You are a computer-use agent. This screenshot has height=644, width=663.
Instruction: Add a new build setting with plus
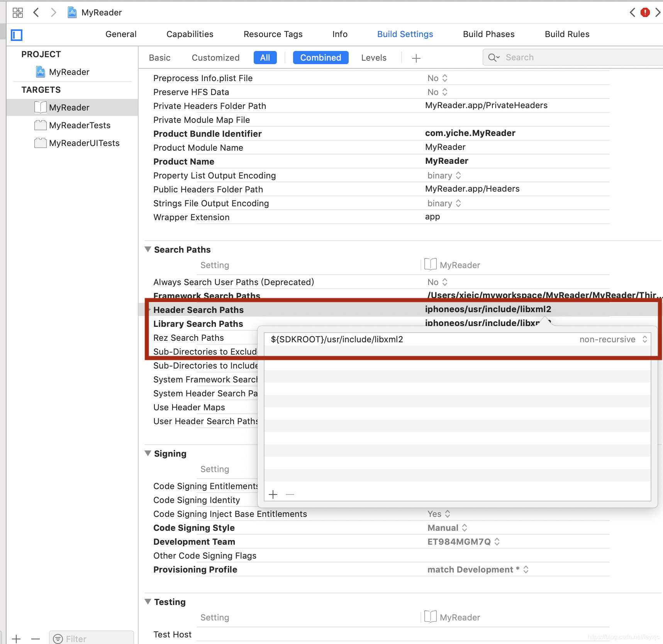[416, 58]
